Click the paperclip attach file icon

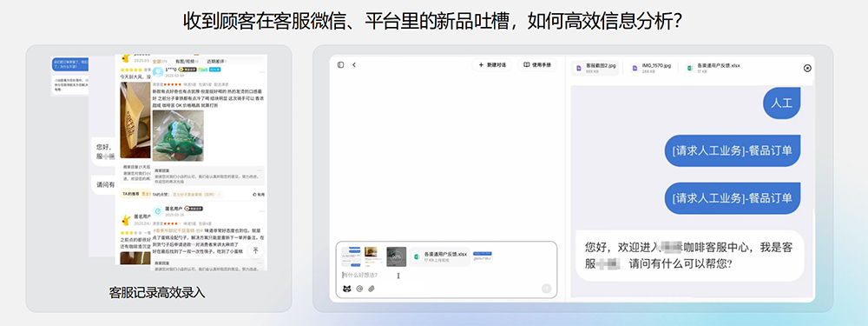(372, 289)
